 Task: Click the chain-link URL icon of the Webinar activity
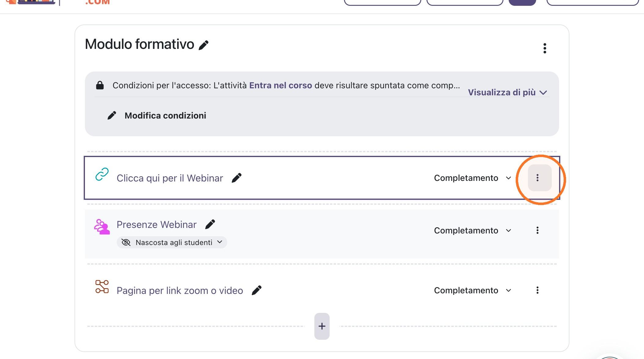tap(102, 174)
